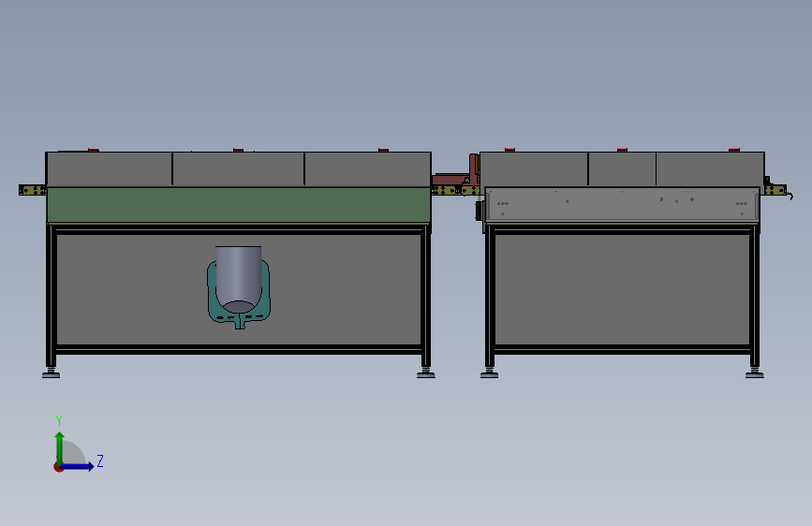This screenshot has width=812, height=526.
Task: Select the light gray perforated panel on right machine
Action: [622, 204]
